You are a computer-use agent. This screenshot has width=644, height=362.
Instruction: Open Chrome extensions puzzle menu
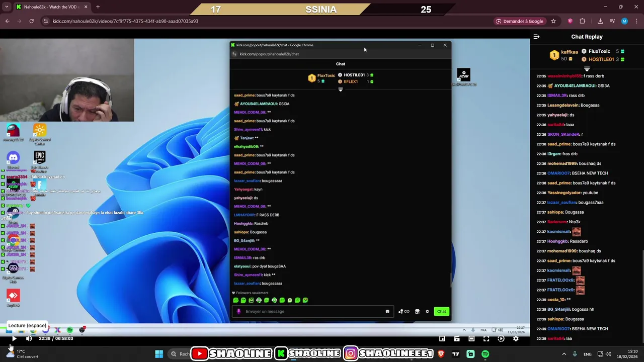pos(583,21)
